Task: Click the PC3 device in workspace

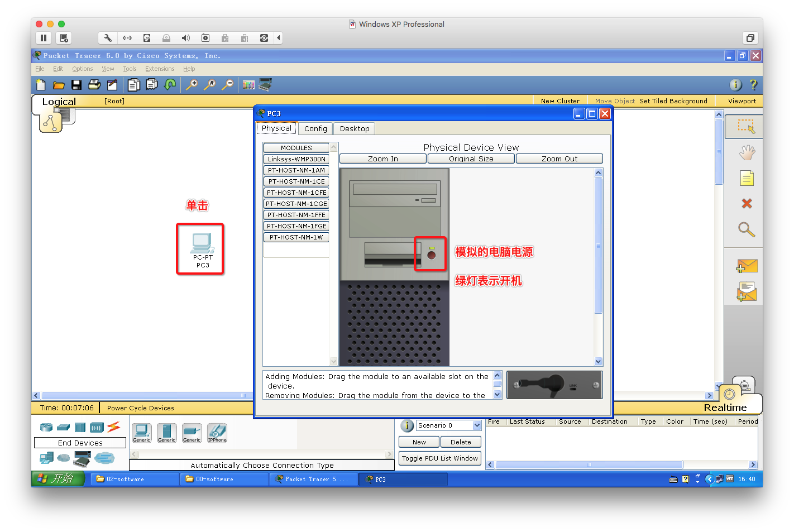Action: tap(202, 250)
